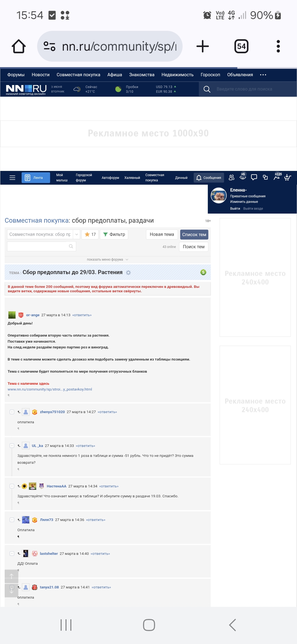Screen dimensions: 297x644
Task: Click the favorites star with 17
Action: (90, 234)
